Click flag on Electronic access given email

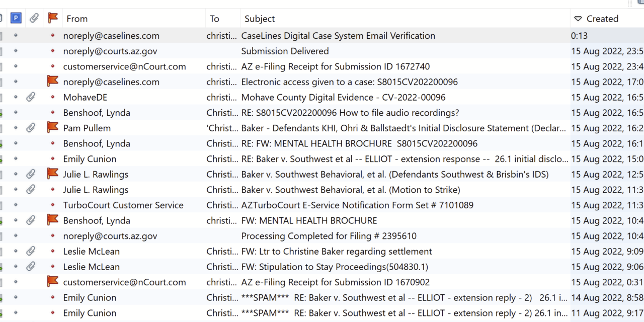(x=53, y=82)
